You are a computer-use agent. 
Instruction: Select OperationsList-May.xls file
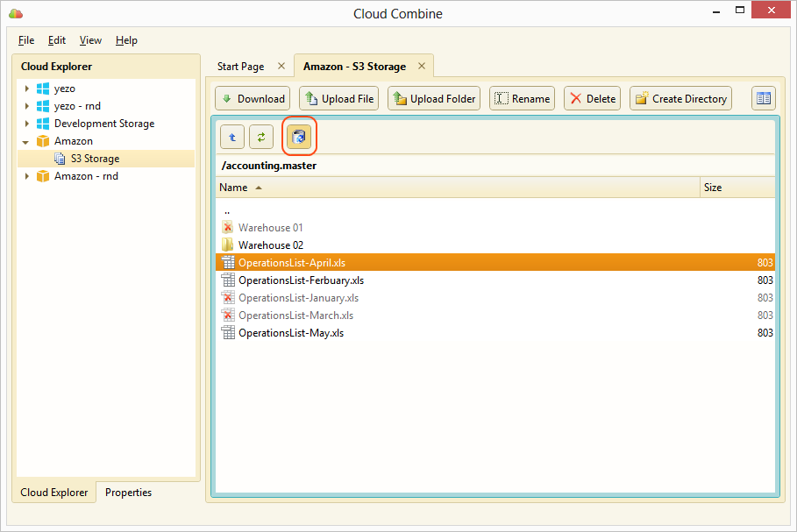pyautogui.click(x=495, y=333)
